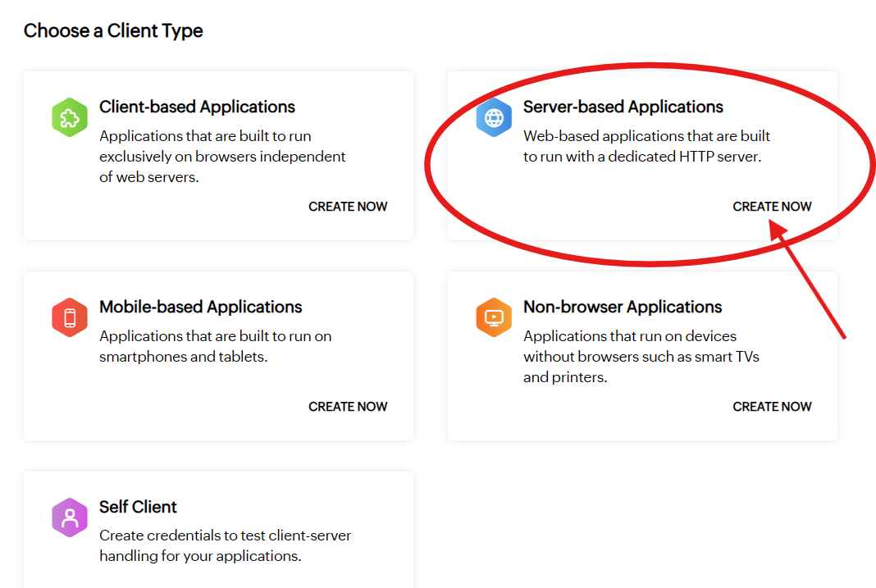
Task: Click the red smartphone icon for Mobile-based Applications
Action: pyautogui.click(x=69, y=318)
